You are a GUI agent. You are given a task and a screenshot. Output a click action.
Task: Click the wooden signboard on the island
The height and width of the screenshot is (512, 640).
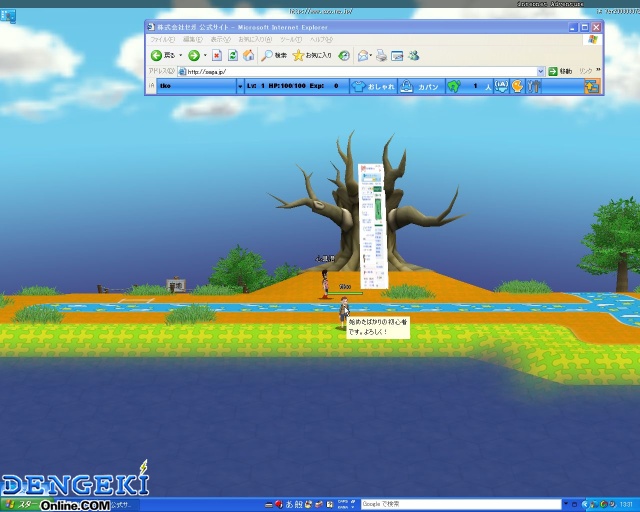click(176, 286)
